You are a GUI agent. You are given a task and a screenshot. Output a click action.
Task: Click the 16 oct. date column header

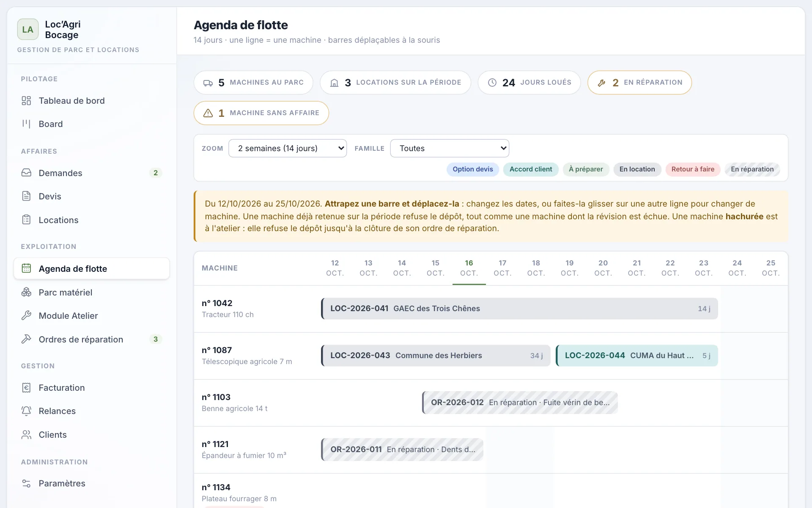[469, 268]
